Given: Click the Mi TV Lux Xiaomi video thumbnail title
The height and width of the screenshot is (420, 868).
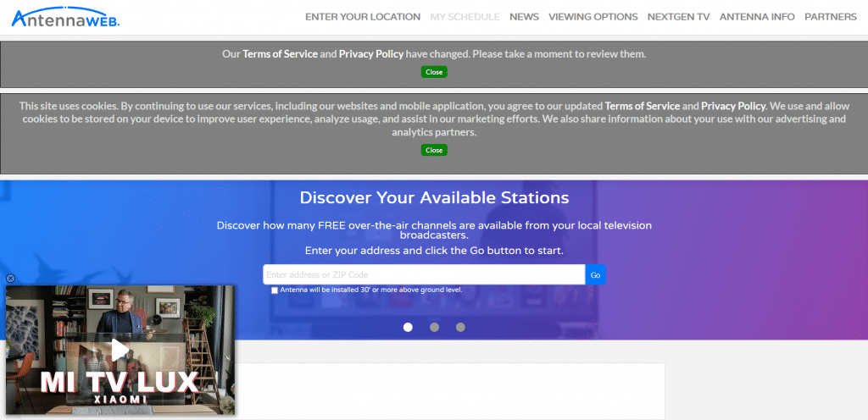Looking at the screenshot, I should (120, 387).
